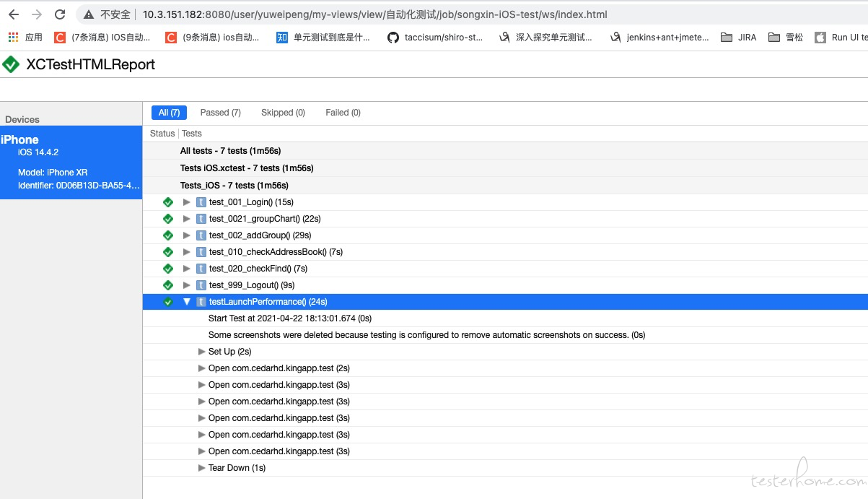Click the passed status icon for test_001_Login()
Viewport: 868px width, 499px height.
click(168, 202)
